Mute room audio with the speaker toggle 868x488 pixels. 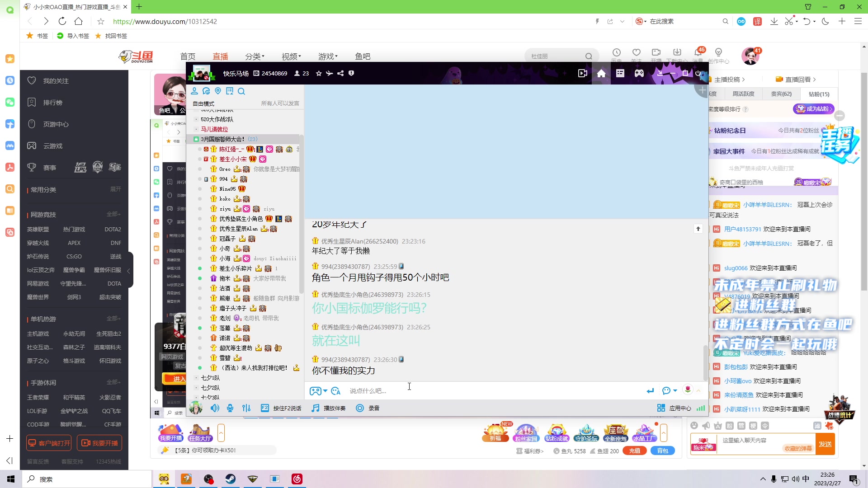pos(215,408)
